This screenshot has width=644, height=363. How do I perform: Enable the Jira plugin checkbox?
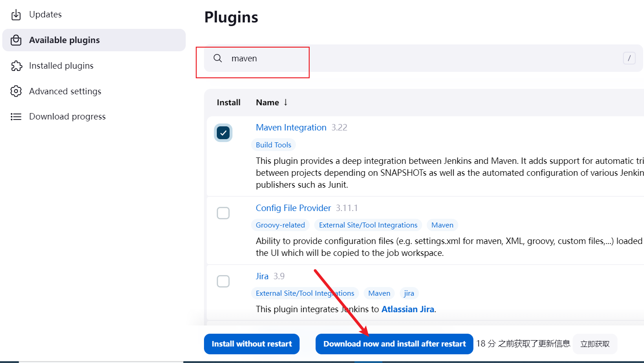223,281
